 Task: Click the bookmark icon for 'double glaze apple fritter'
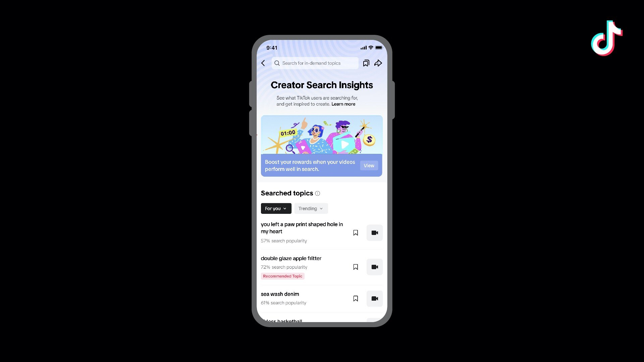click(356, 266)
